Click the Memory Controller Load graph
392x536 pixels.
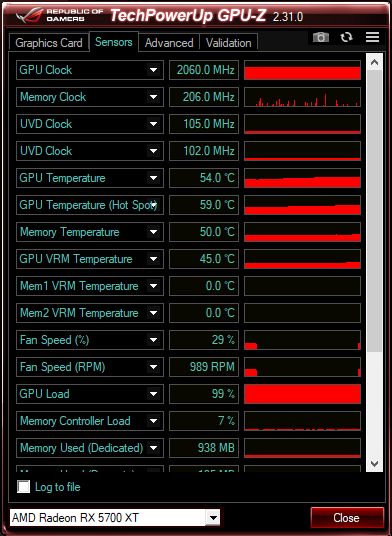(302, 421)
